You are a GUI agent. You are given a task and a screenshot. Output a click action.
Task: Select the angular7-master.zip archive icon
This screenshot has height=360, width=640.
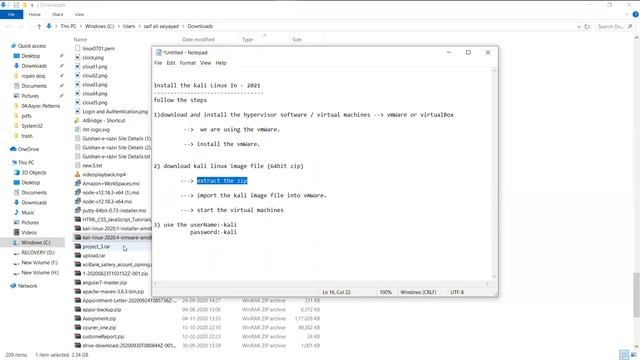coord(77,282)
